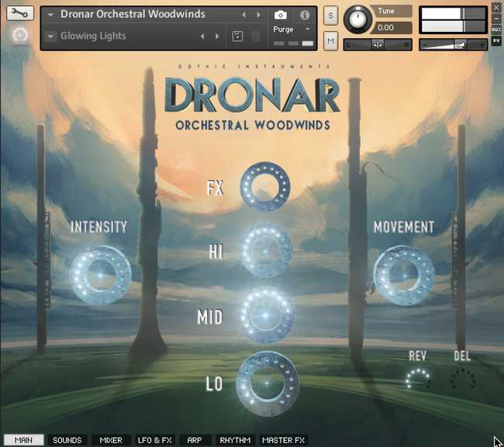Open the LFO & FX tab
This screenshot has height=447, width=504.
point(154,440)
